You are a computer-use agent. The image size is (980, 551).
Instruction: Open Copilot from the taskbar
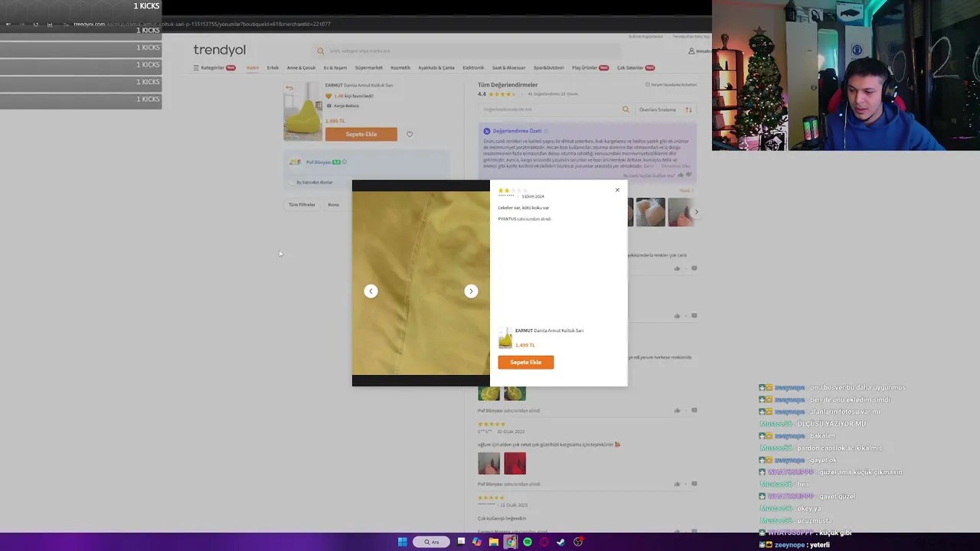click(x=477, y=542)
